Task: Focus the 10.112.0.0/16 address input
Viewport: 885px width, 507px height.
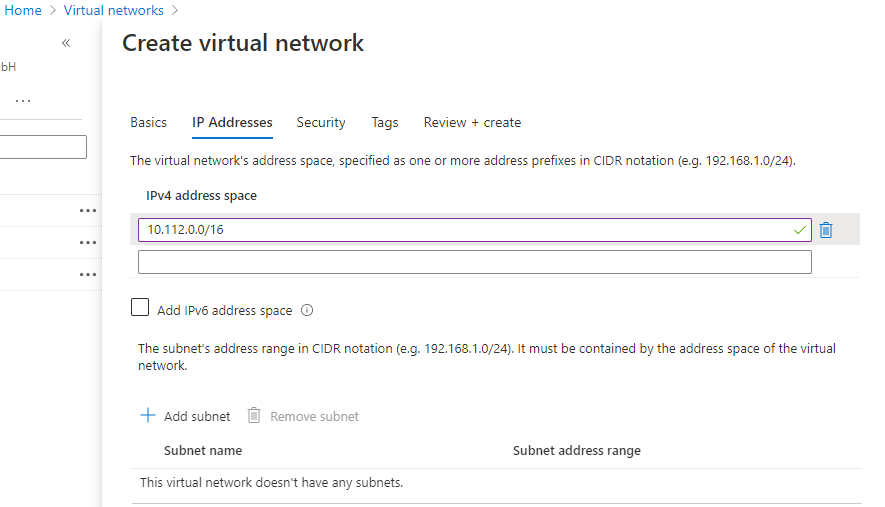Action: coord(475,230)
